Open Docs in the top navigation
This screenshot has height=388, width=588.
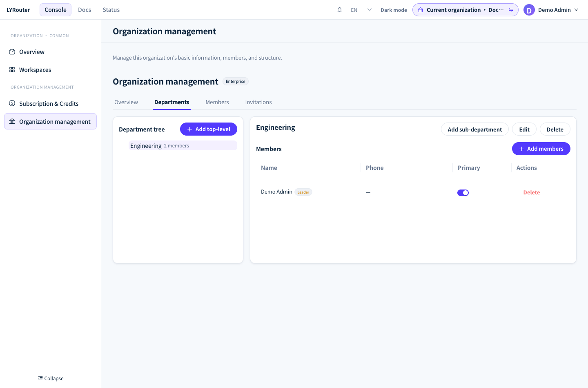(85, 10)
